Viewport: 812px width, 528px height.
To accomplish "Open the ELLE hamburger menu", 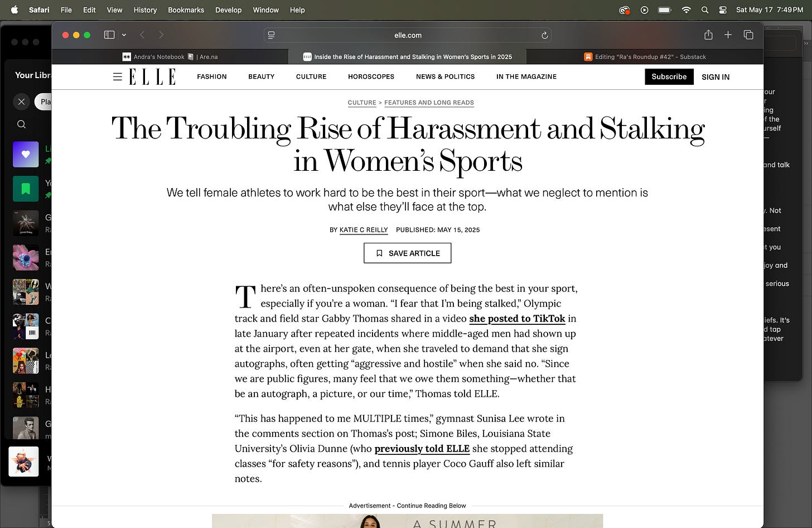I will click(117, 76).
